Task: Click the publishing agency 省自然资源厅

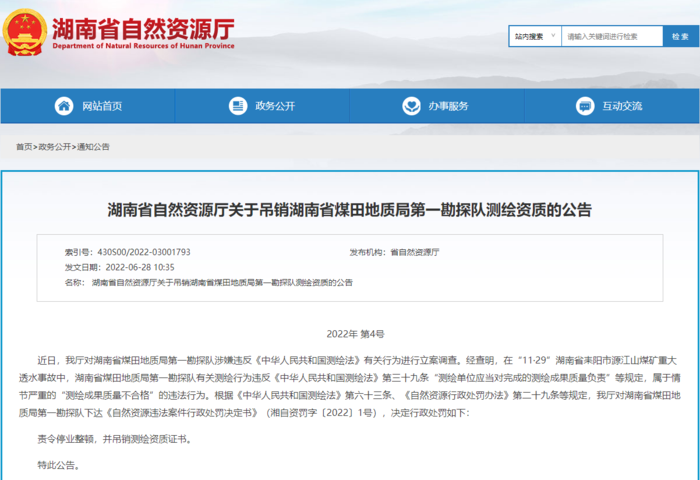Action: tap(415, 252)
